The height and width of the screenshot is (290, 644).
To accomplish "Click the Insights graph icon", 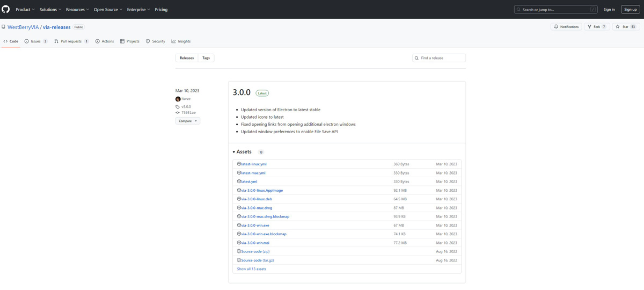I will point(174,41).
